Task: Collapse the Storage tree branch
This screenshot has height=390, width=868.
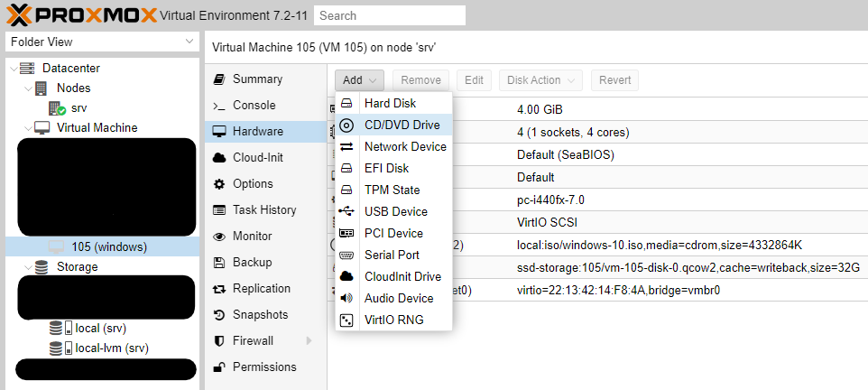Action: pyautogui.click(x=28, y=267)
